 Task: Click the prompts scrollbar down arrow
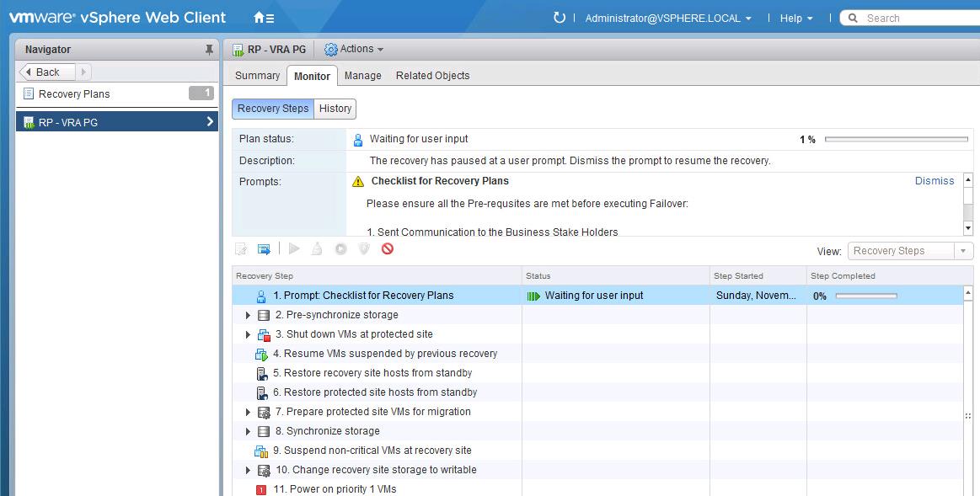pos(968,228)
